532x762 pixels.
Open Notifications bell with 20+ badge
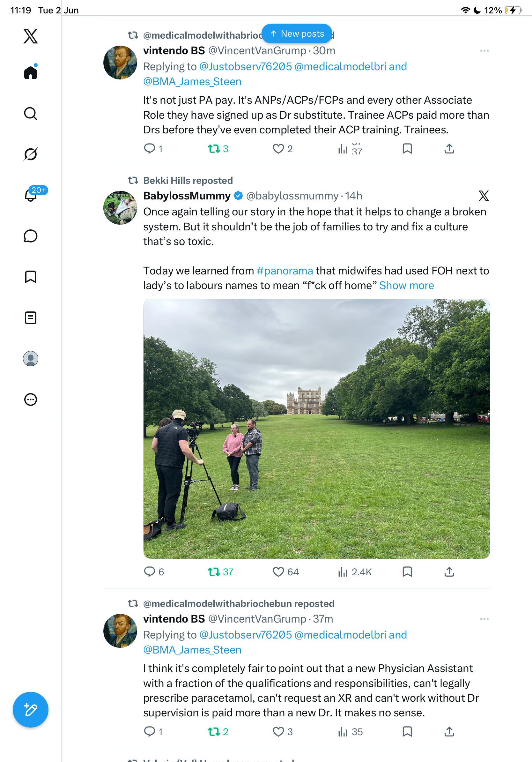pyautogui.click(x=31, y=194)
